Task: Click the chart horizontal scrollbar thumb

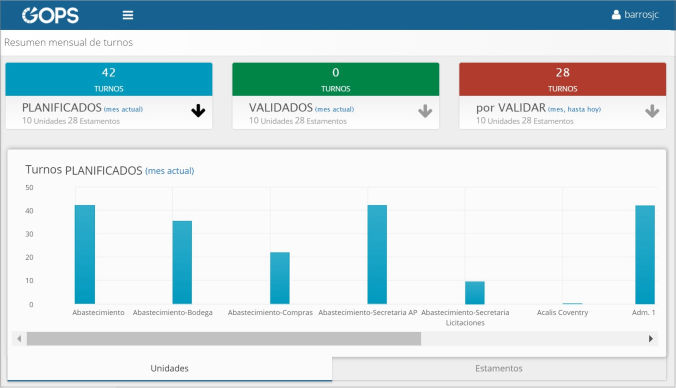Action: [224, 339]
